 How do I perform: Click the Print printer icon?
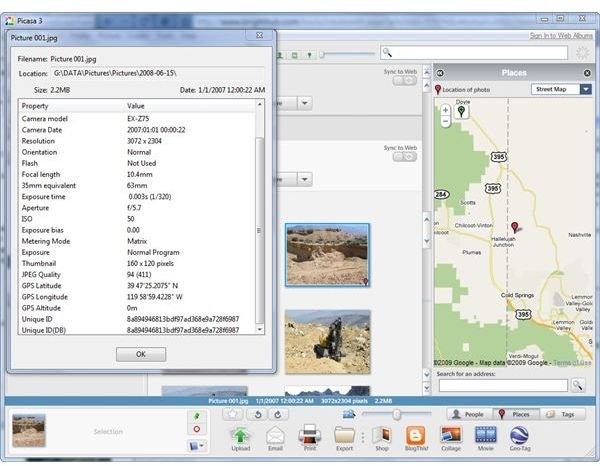pos(310,435)
